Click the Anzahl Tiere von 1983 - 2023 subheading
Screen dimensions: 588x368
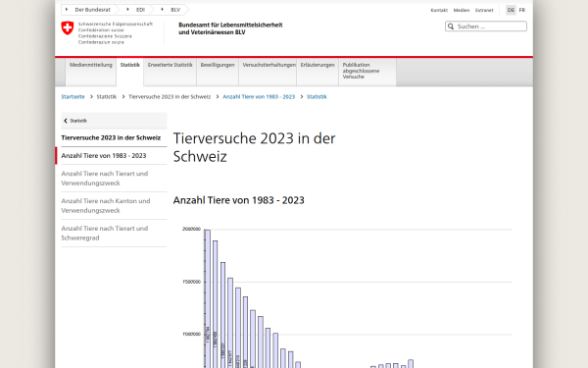(238, 200)
